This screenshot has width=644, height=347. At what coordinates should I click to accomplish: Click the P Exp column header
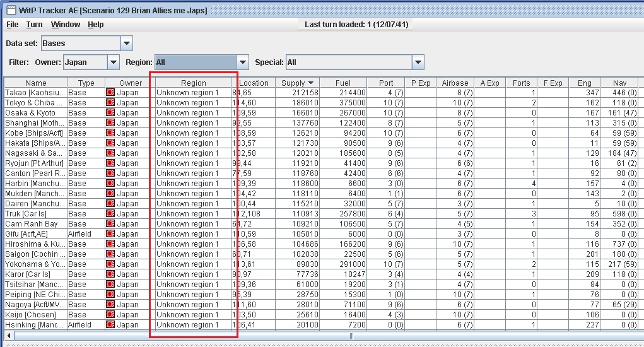421,83
